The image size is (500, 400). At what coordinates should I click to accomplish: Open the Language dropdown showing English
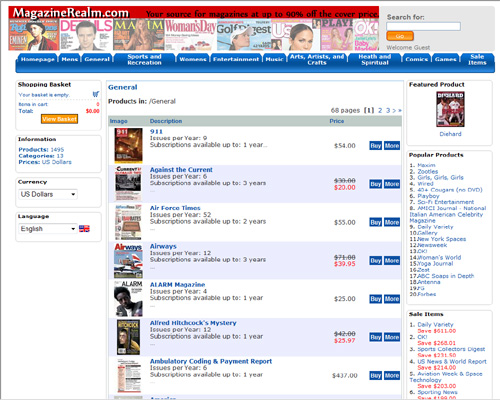click(x=48, y=229)
